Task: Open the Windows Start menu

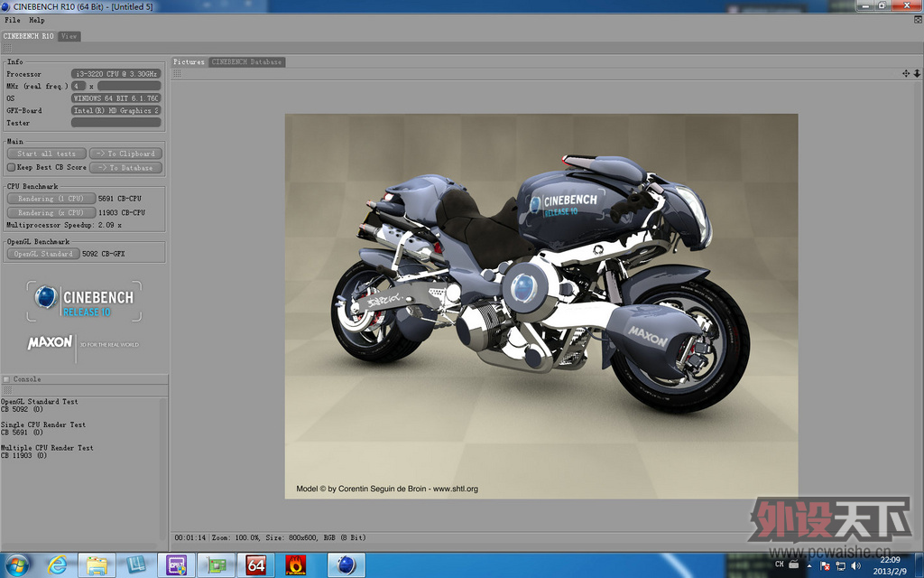Action: click(x=17, y=565)
